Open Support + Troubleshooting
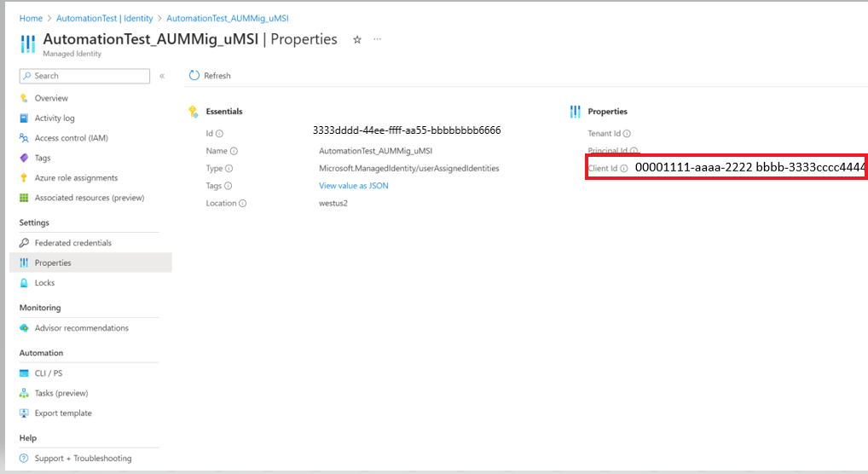Viewport: 868px width, 474px height. (x=83, y=459)
